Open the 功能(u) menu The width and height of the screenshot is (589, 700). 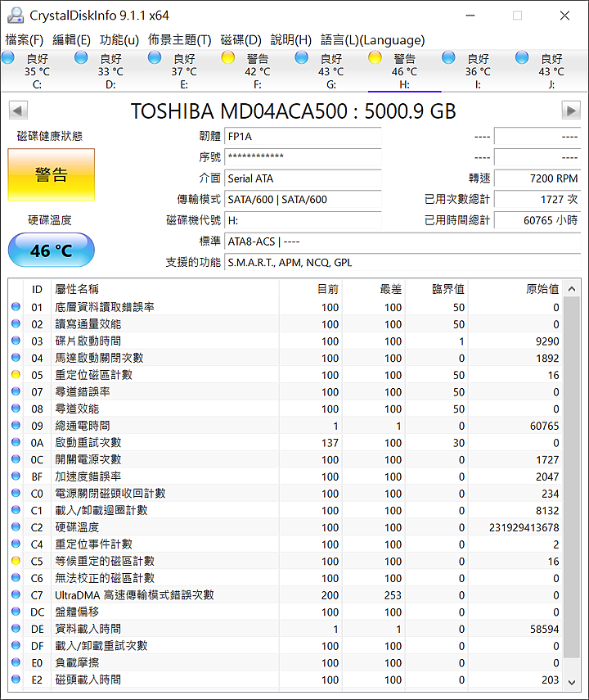click(x=119, y=40)
